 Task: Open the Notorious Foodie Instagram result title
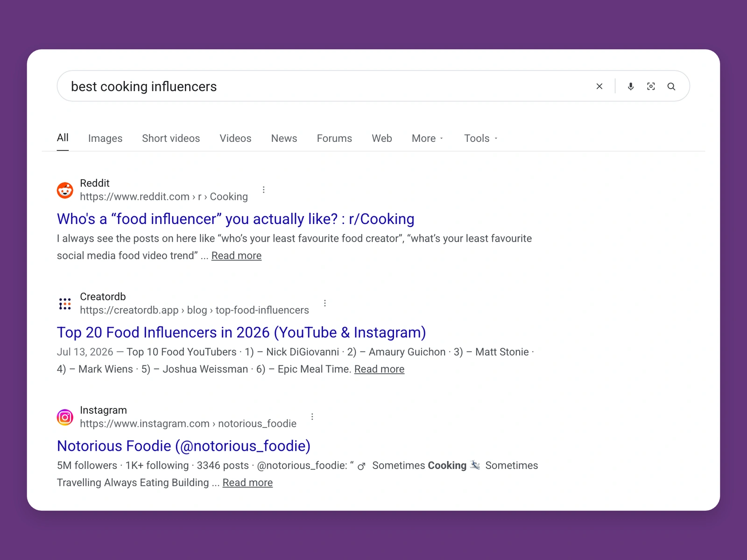pos(183,446)
